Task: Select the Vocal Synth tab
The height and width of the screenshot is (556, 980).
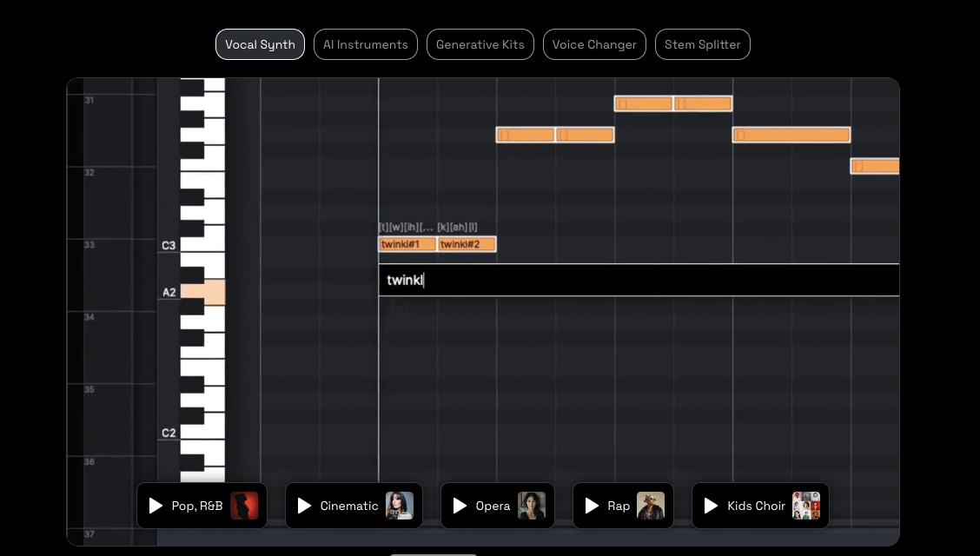Action: (260, 44)
